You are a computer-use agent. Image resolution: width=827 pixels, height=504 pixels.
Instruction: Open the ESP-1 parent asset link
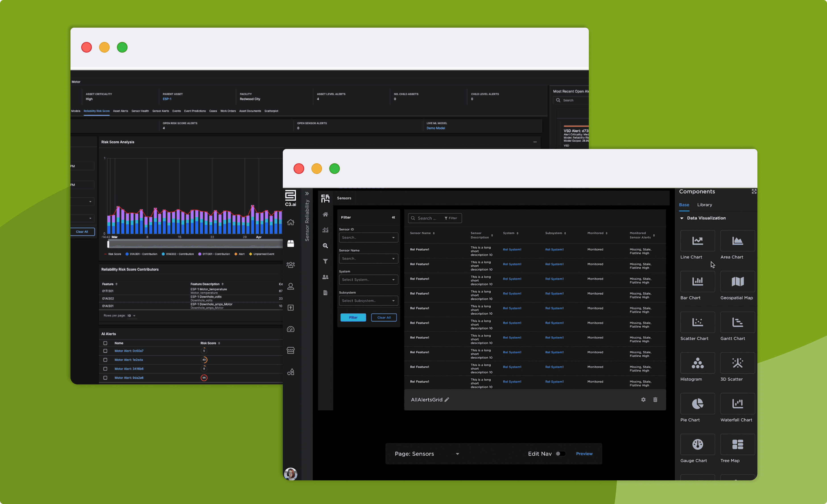point(167,99)
